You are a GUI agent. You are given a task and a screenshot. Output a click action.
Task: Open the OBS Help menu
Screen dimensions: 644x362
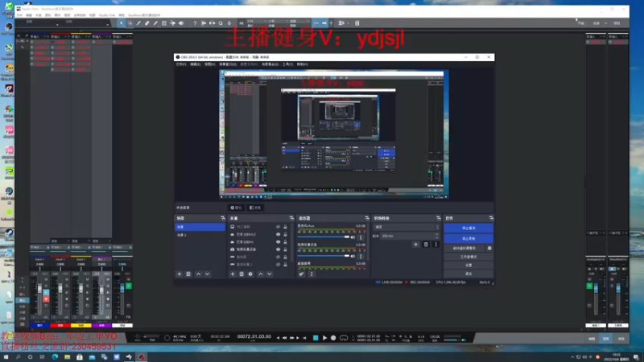303,64
